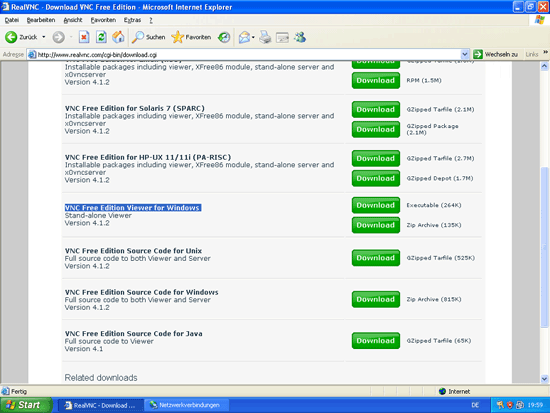
Task: Expand the Links toolbar chevron
Action: pos(545,52)
